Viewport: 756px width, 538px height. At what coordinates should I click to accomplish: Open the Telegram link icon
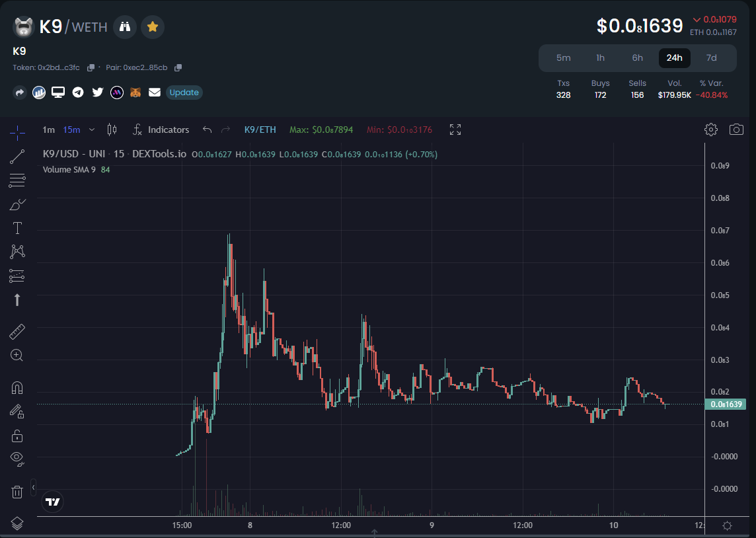pos(77,93)
